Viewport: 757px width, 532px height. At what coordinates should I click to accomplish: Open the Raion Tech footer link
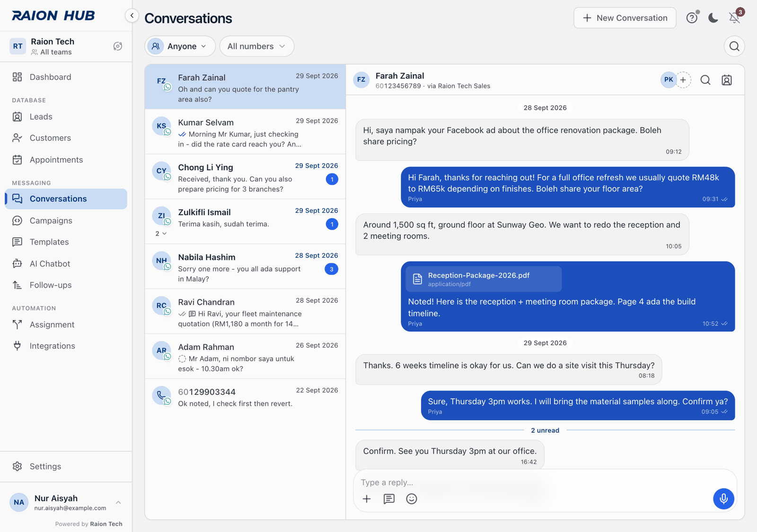coord(106,524)
